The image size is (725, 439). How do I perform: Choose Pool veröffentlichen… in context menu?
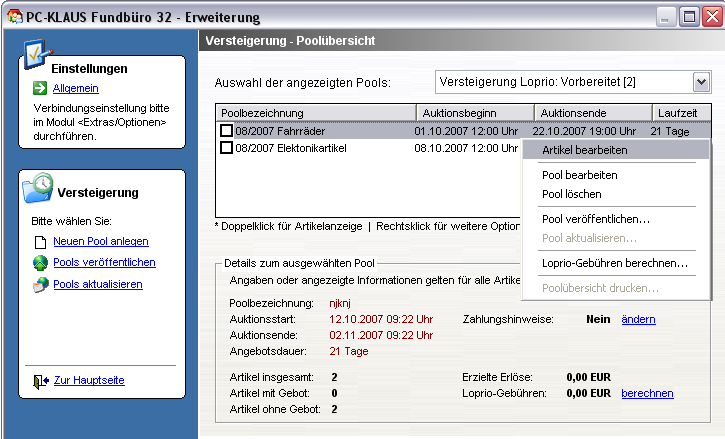[596, 219]
